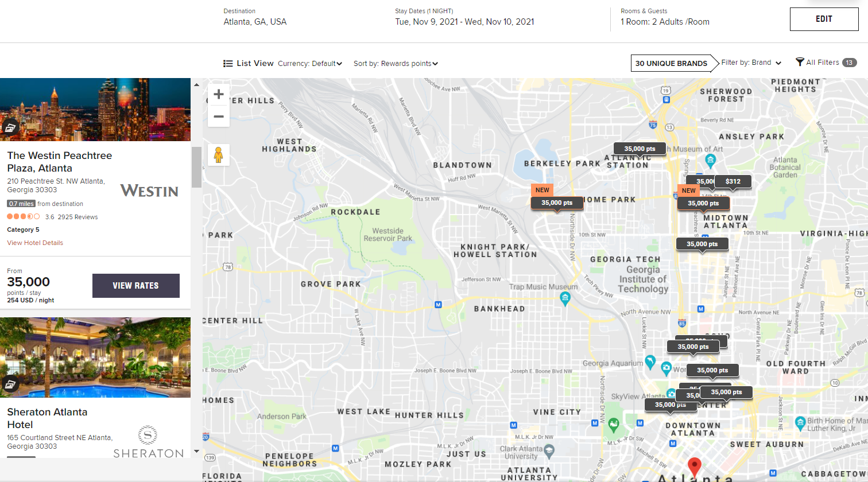Click the 0.7 miles distance badge
The image size is (868, 482).
coord(21,204)
